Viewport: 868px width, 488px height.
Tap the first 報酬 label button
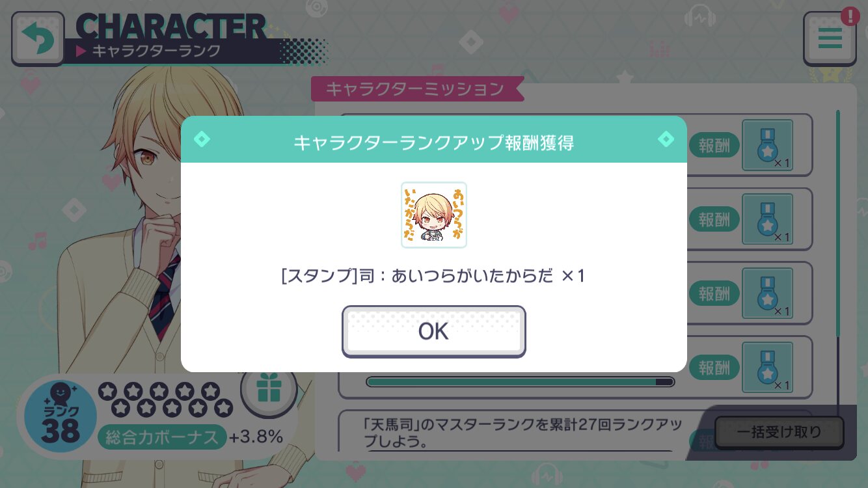[x=714, y=145]
